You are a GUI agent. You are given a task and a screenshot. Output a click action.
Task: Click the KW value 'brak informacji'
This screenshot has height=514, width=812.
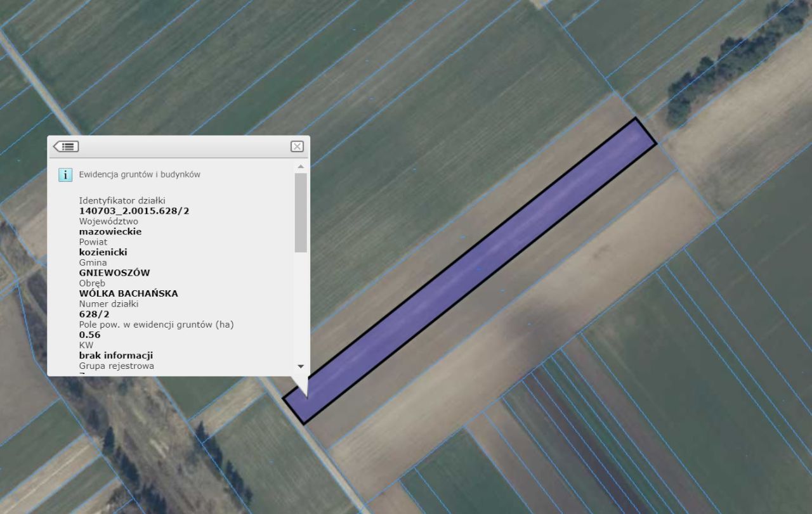click(115, 356)
